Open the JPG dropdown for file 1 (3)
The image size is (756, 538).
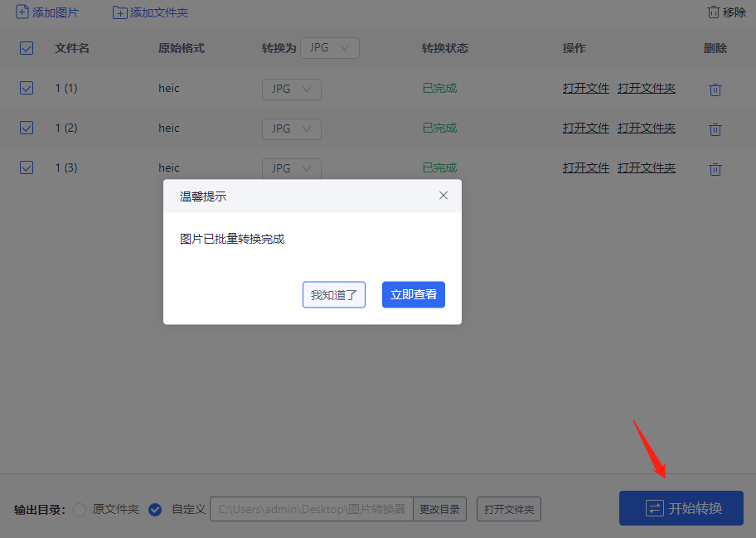pos(292,169)
